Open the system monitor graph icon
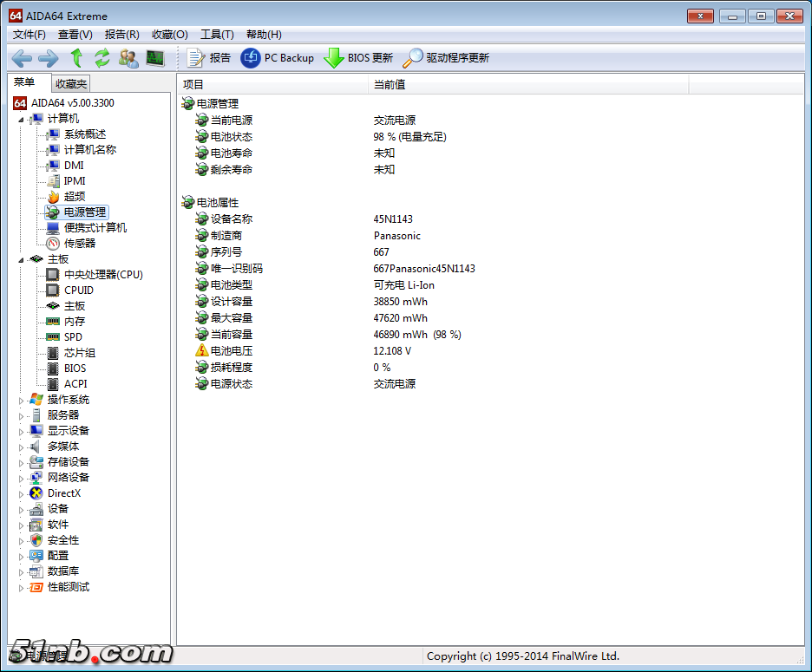The height and width of the screenshot is (672, 812). (x=155, y=58)
